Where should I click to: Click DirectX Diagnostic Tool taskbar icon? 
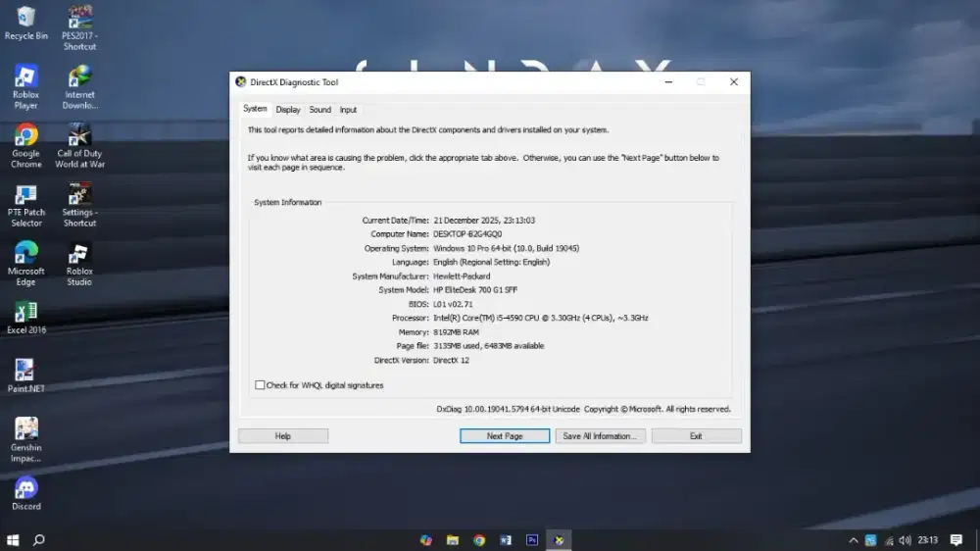coord(559,540)
